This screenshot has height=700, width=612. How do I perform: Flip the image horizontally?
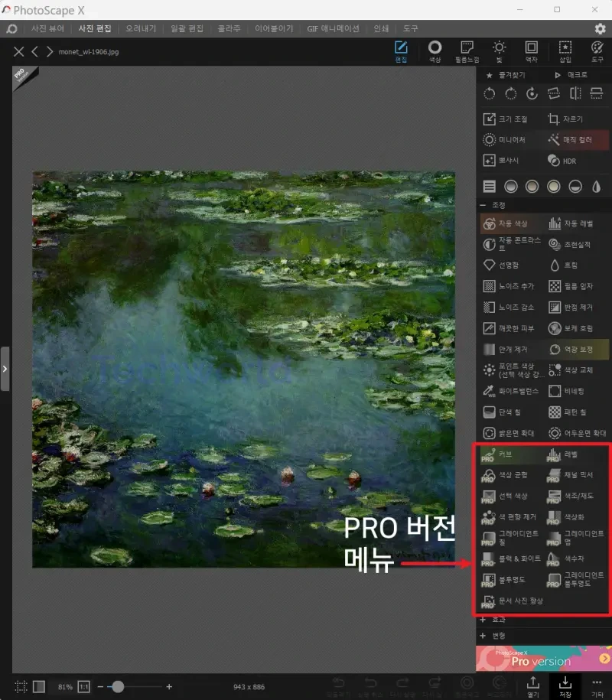pos(575,93)
